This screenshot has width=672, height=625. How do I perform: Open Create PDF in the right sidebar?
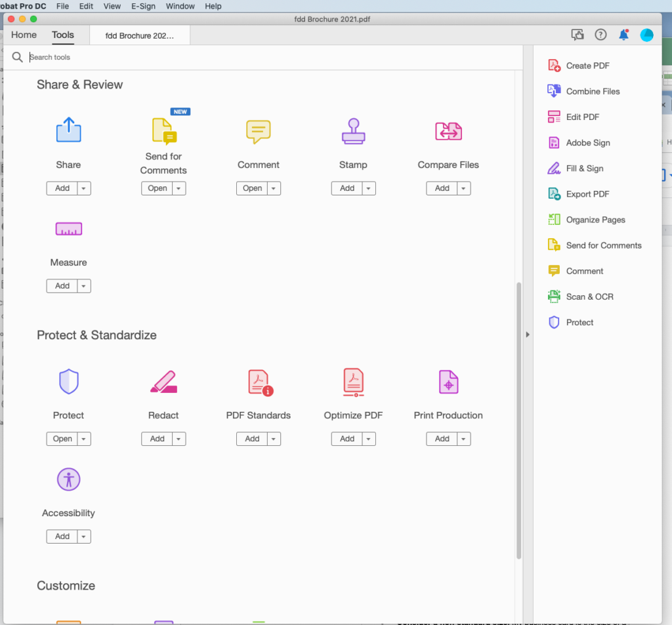tap(579, 66)
